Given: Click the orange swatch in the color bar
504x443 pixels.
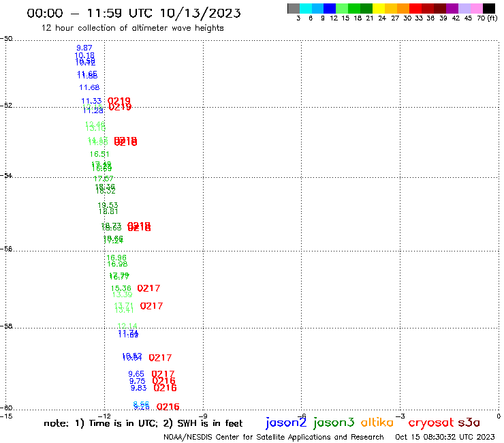Looking at the screenshot, I should pyautogui.click(x=403, y=8).
